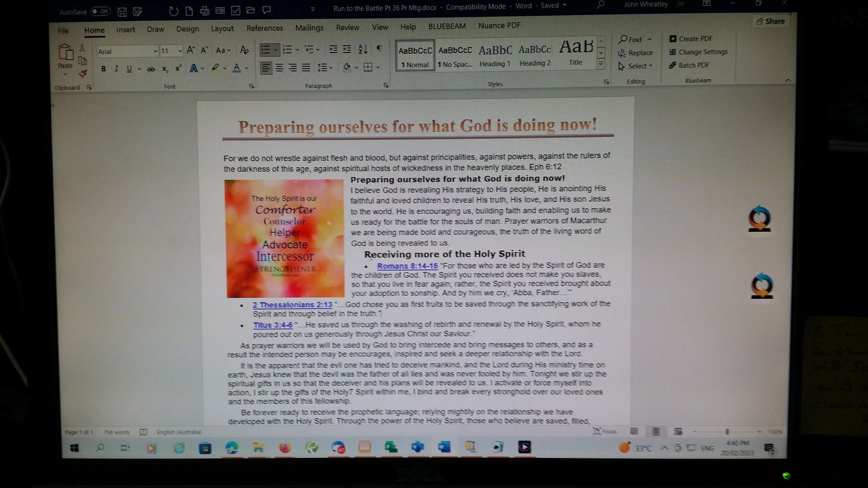Viewport: 868px width, 488px height.
Task: Increase the paragraph indent
Action: pyautogui.click(x=347, y=49)
